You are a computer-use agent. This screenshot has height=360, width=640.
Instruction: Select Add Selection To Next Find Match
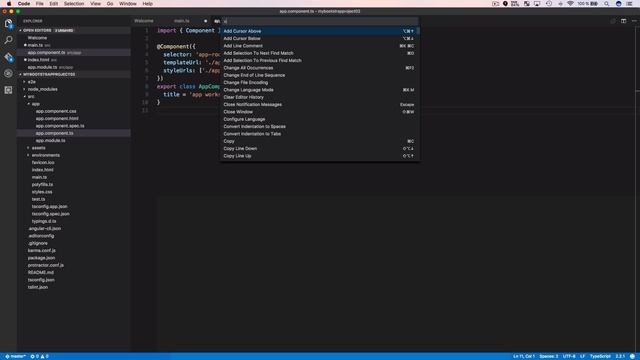point(320,53)
